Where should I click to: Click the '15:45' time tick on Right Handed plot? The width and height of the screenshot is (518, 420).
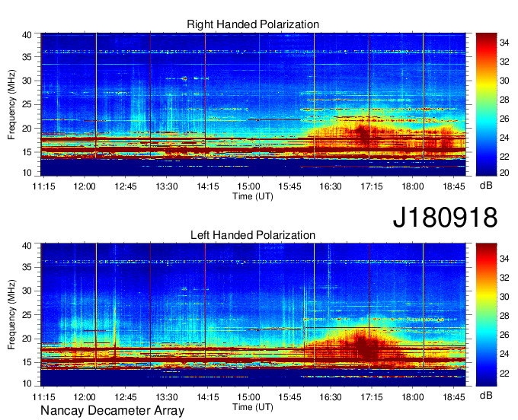pyautogui.click(x=289, y=186)
